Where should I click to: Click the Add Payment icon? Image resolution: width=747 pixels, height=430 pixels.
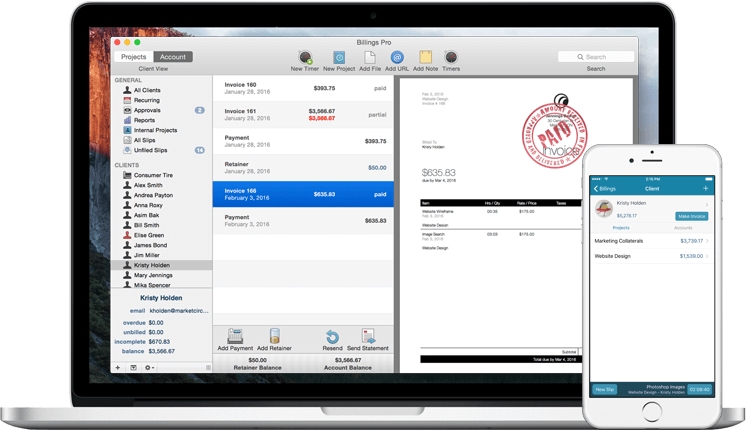tap(235, 336)
